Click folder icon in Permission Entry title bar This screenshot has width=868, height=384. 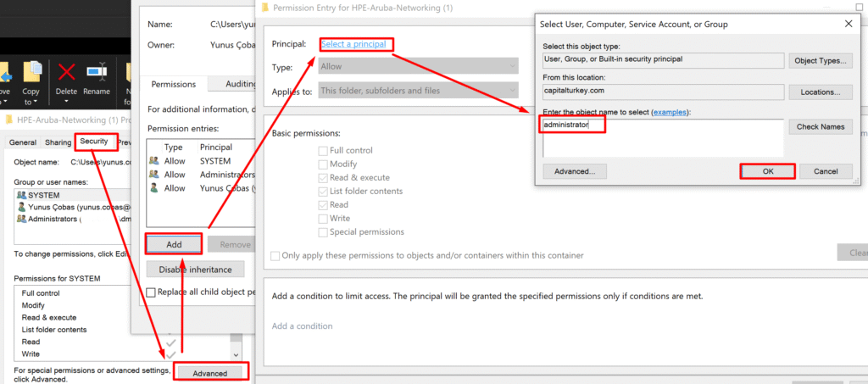coord(265,8)
